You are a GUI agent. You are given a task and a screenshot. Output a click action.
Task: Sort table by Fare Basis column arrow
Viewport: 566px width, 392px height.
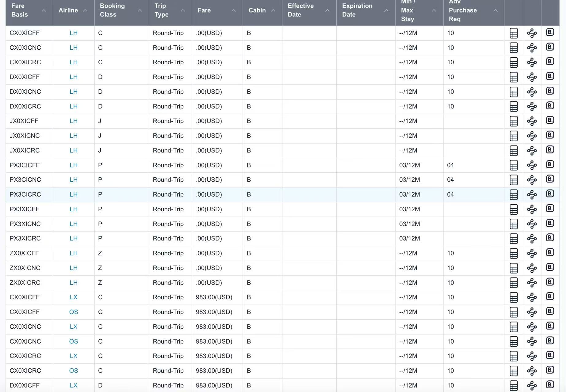pyautogui.click(x=44, y=10)
